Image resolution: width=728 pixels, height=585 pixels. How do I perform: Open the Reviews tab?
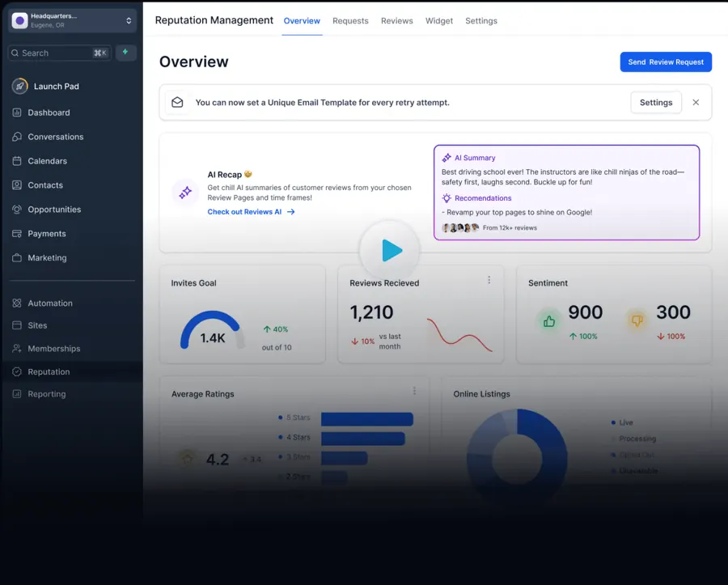[x=397, y=21]
